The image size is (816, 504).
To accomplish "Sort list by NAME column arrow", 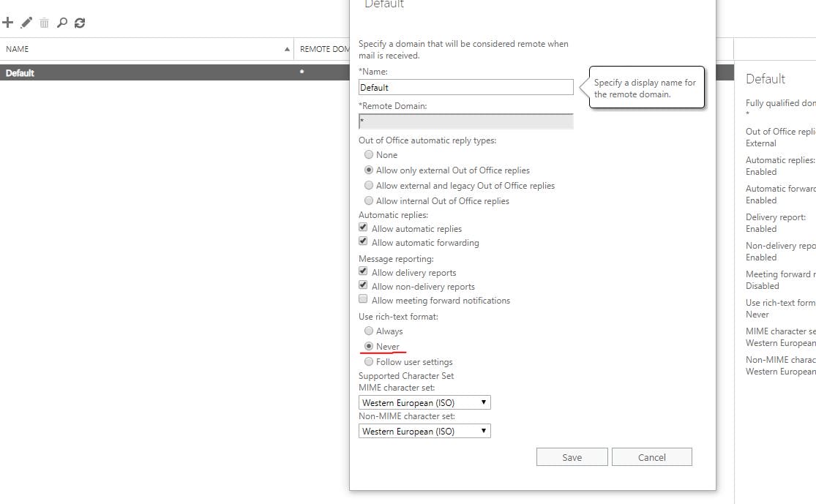I will pos(287,49).
